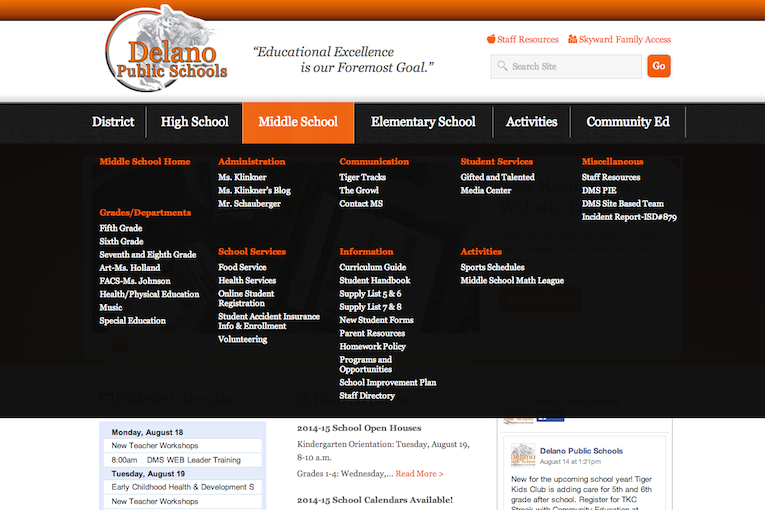
Task: Open the High School navigation menu
Action: [x=195, y=122]
